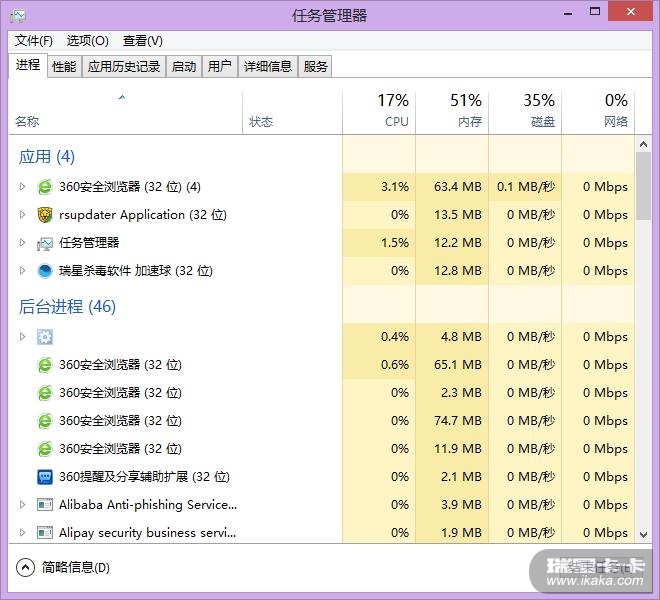
Task: Sort by the 51% 内存 column header
Action: coord(452,112)
